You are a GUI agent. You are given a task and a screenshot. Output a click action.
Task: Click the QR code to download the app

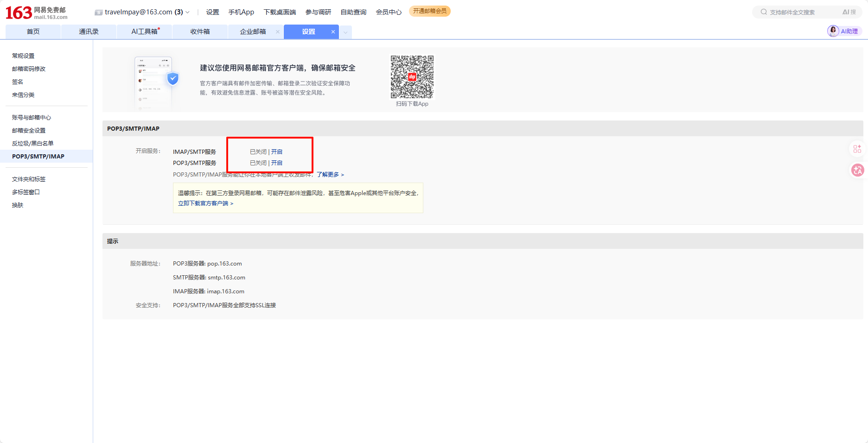[x=412, y=77]
